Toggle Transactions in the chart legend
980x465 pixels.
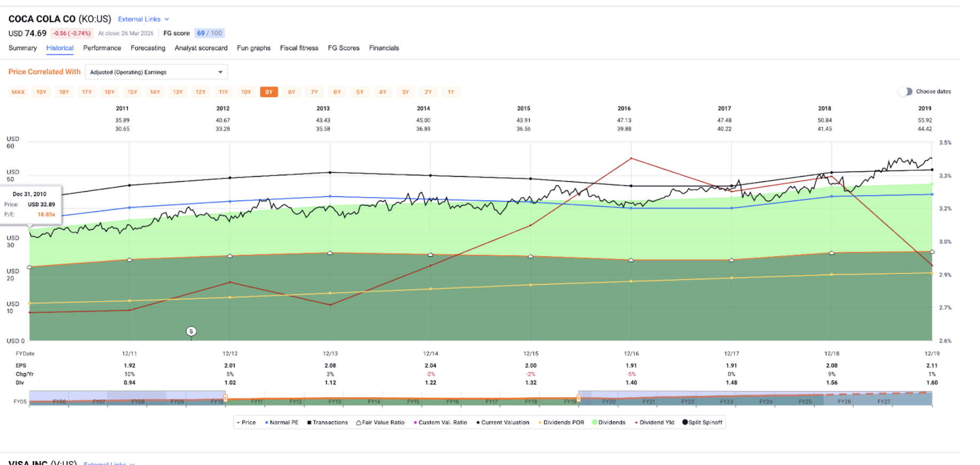pos(328,422)
